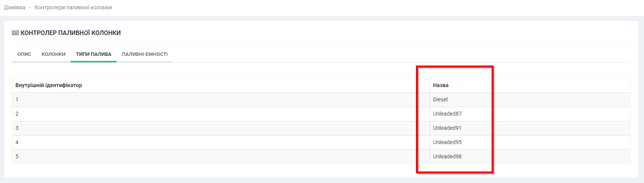
Task: Click the Unleaded91 table cell
Action: [447, 128]
